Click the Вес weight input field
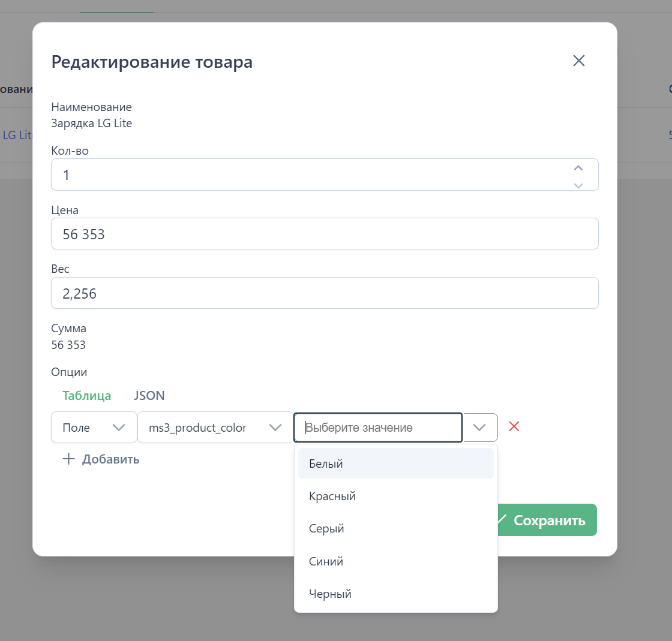This screenshot has height=641, width=672. 324,293
